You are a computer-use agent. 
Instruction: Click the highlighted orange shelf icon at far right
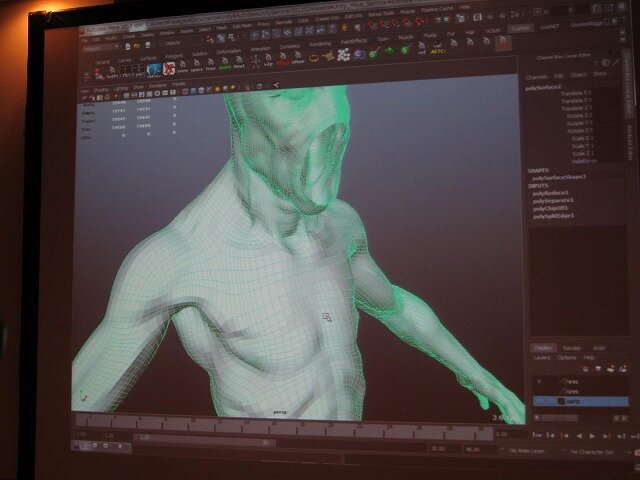[503, 43]
